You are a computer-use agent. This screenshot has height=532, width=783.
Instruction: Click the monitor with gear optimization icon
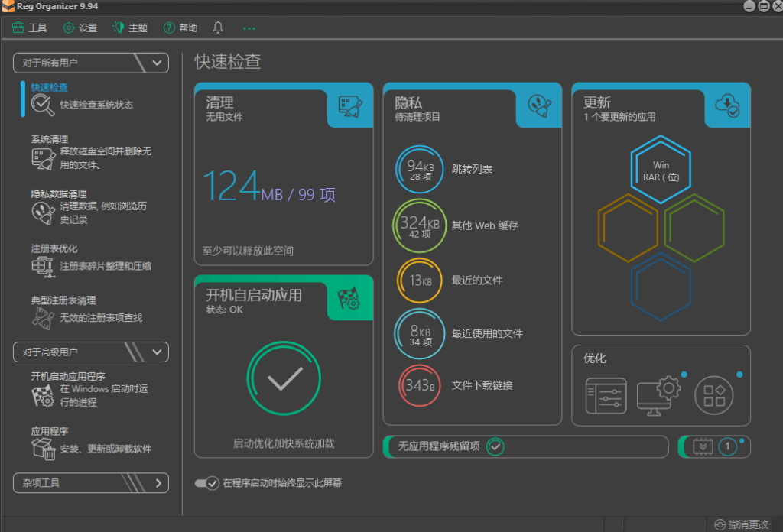(658, 396)
